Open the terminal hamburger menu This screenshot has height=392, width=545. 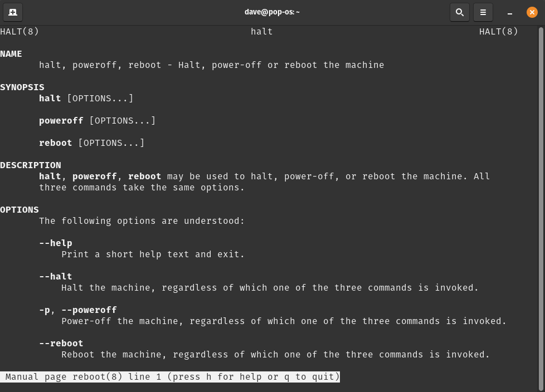483,12
